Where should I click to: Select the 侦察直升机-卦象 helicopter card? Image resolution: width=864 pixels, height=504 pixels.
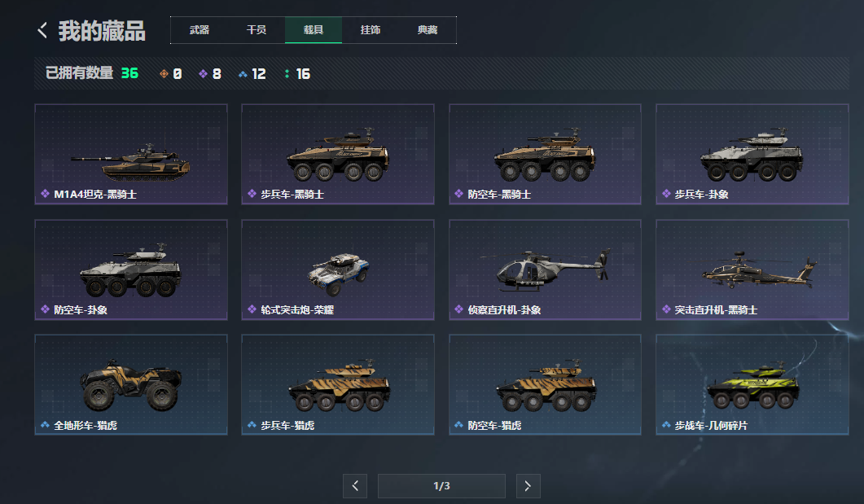(x=545, y=270)
